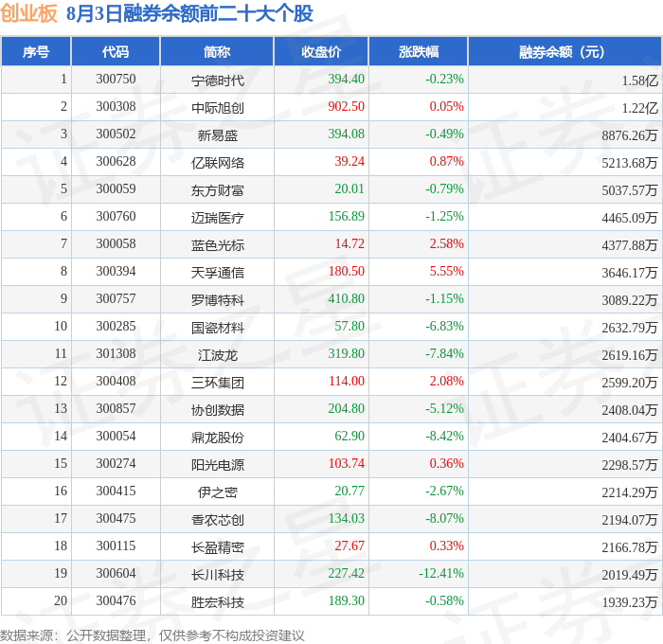Click the 5.55% change for 天孚通信
This screenshot has width=663, height=644.
click(446, 271)
